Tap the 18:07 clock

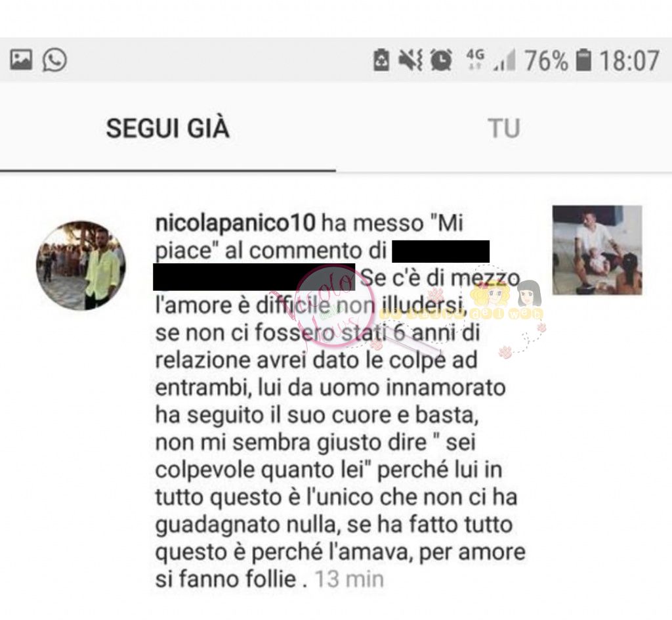click(x=629, y=60)
